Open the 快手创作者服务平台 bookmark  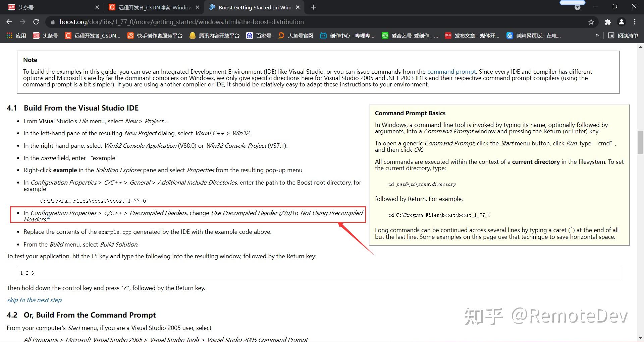[155, 36]
